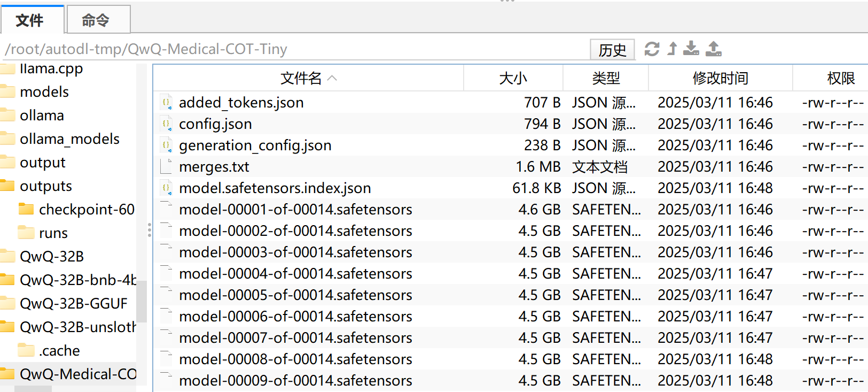Viewport: 868px width, 392px height.
Task: Go up to the parent directory icon
Action: 672,49
